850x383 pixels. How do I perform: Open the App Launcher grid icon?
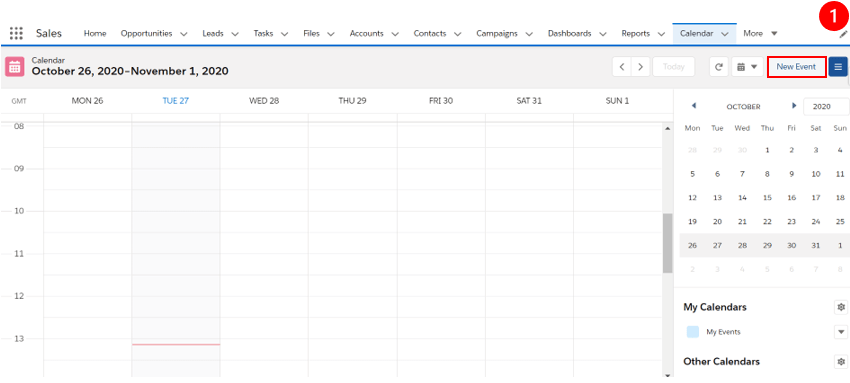pos(16,33)
